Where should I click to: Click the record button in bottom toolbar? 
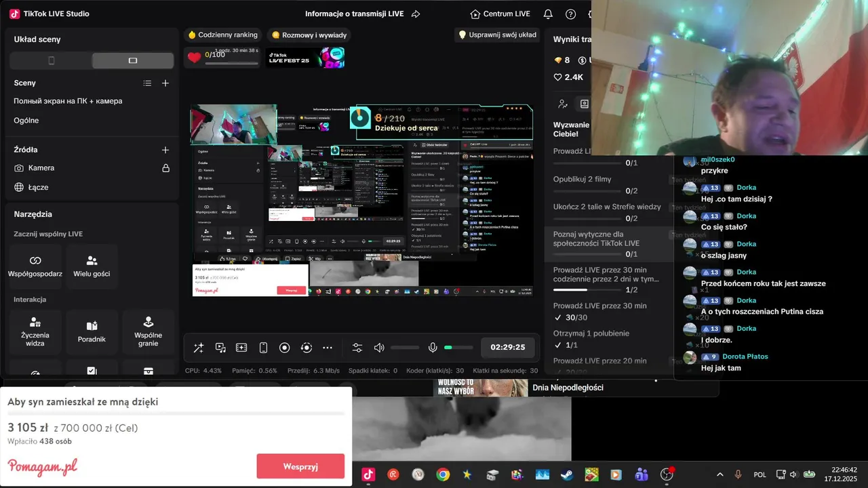(285, 348)
